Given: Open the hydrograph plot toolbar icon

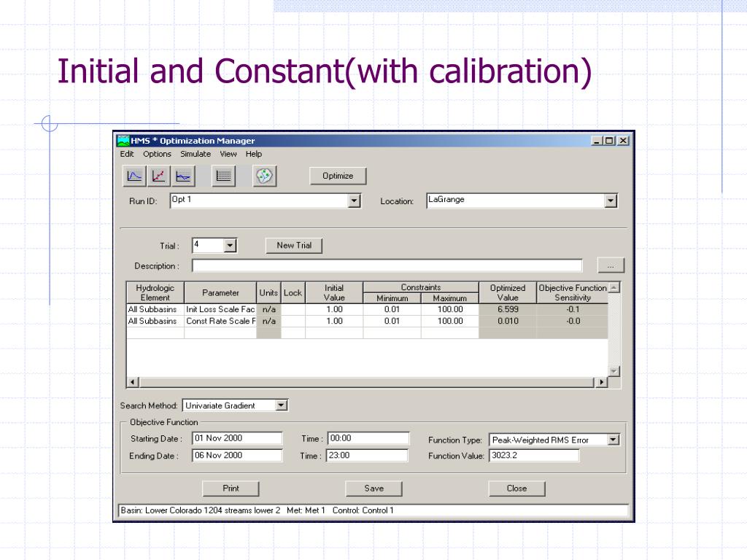Looking at the screenshot, I should 134,176.
